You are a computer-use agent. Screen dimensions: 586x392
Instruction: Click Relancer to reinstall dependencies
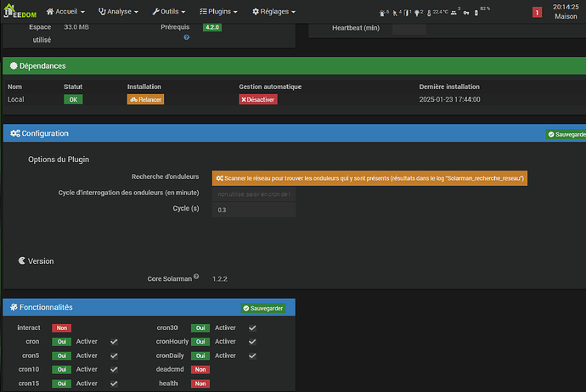145,99
